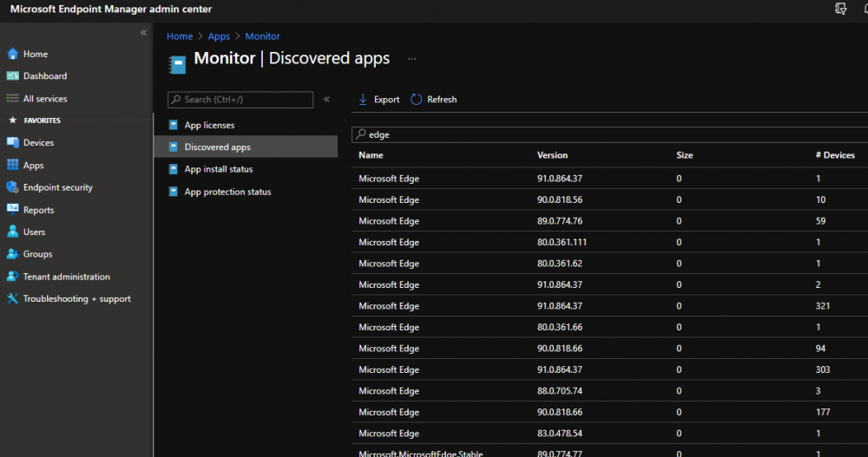Collapse the main left navigation pane
The width and height of the screenshot is (868, 457).
[143, 33]
